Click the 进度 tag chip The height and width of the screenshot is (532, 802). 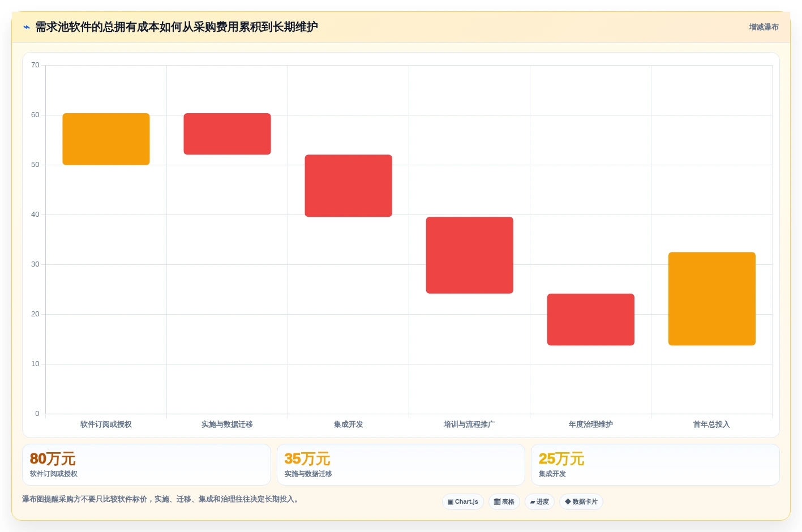pyautogui.click(x=539, y=502)
